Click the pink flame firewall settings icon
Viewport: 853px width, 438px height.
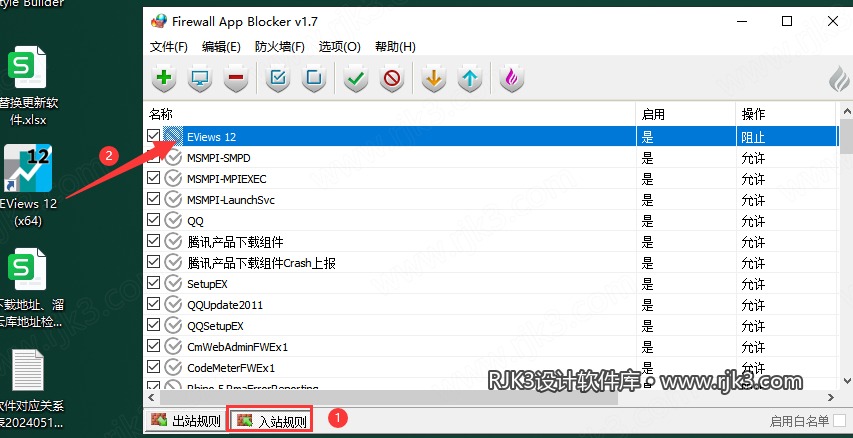511,78
